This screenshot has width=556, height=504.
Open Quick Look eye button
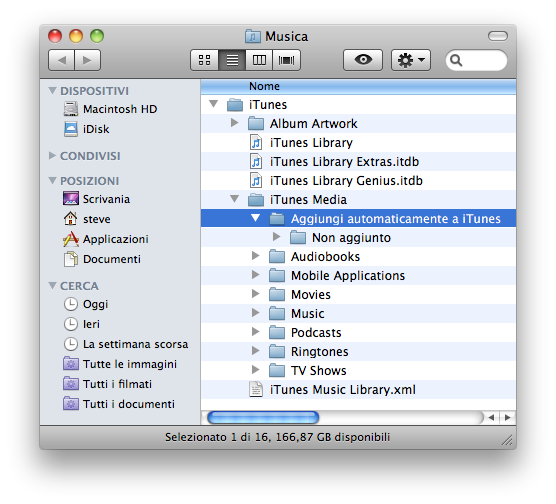coord(363,60)
